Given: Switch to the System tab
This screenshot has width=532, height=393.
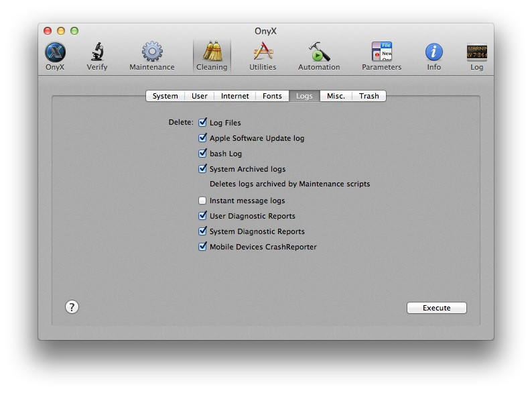Looking at the screenshot, I should click(x=165, y=96).
